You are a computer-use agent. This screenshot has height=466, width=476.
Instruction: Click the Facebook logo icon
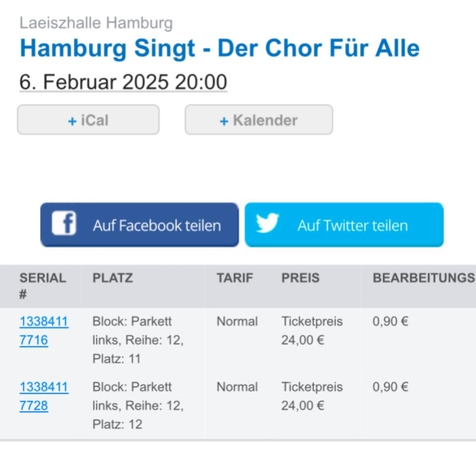pos(63,223)
